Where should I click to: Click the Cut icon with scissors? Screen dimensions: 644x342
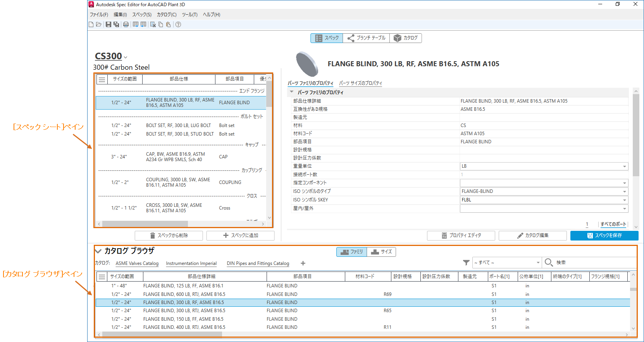153,24
